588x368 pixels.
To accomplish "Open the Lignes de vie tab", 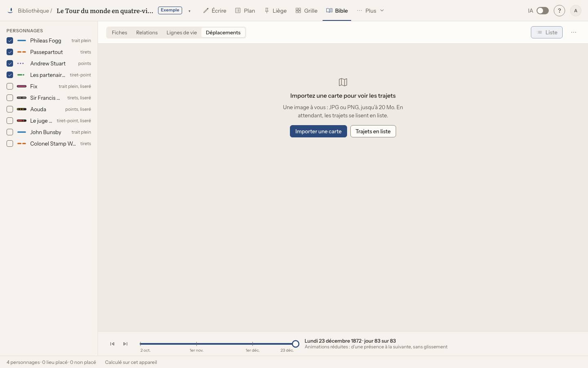I will tap(182, 33).
